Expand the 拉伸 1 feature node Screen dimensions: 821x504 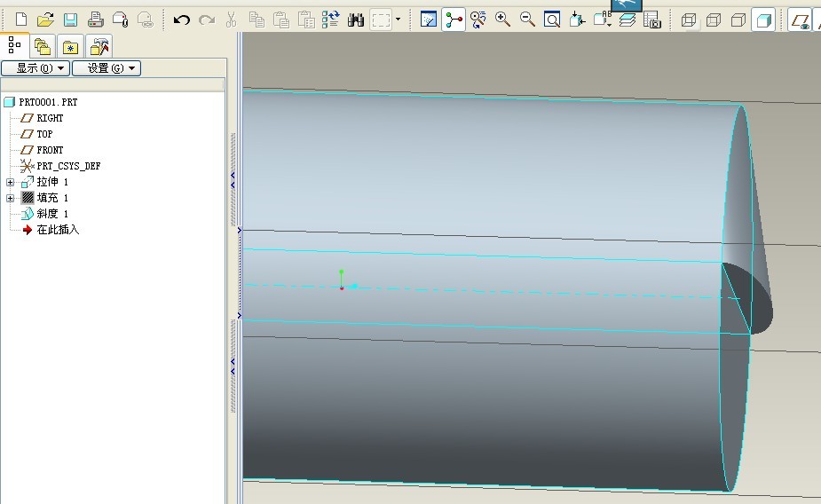[10, 182]
